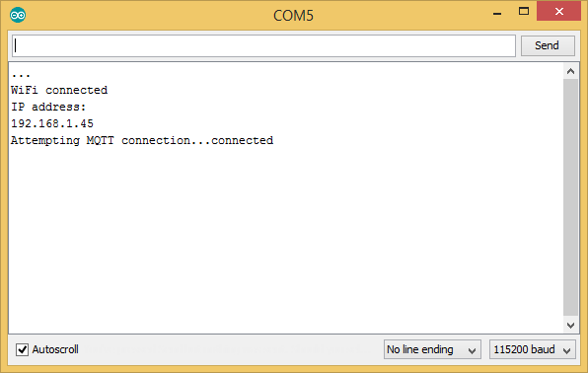The height and width of the screenshot is (373, 588).
Task: Click the Attempting MQTT connection line
Action: click(x=142, y=140)
